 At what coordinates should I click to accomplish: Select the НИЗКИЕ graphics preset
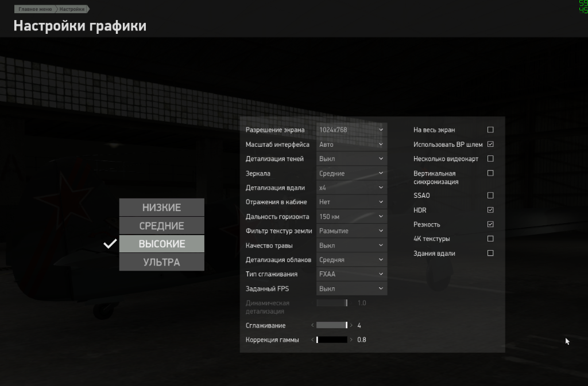pyautogui.click(x=161, y=208)
